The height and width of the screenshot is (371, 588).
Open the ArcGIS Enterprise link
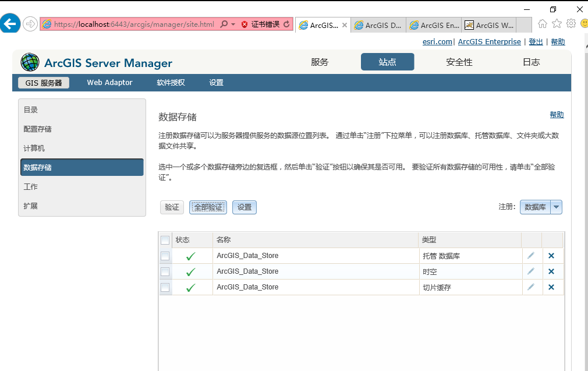tap(490, 41)
